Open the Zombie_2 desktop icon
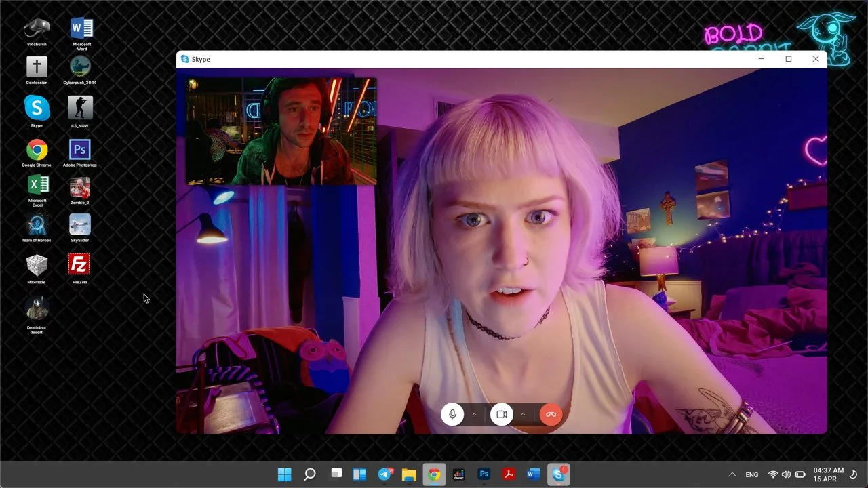This screenshot has width=868, height=488. tap(80, 188)
